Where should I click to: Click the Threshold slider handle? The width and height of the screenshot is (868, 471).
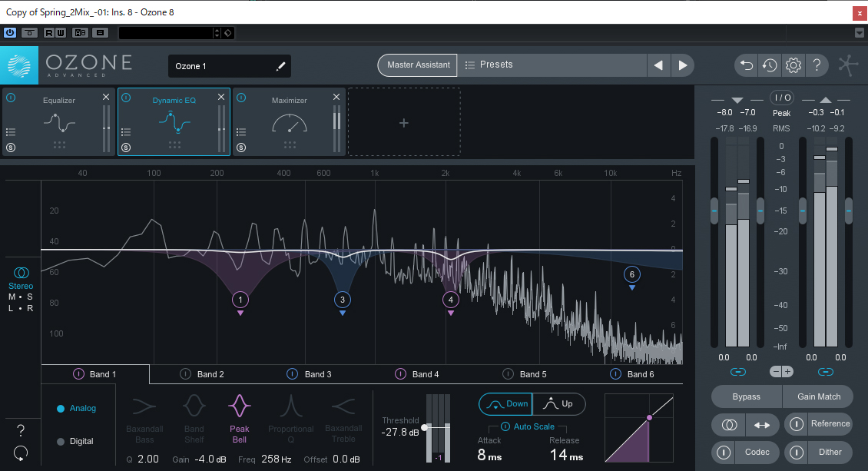pos(425,427)
